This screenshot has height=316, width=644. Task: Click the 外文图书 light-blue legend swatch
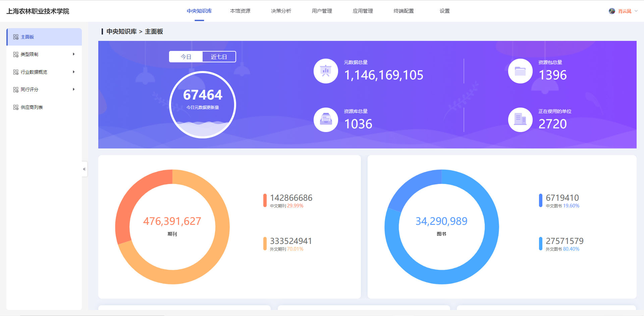pyautogui.click(x=541, y=244)
